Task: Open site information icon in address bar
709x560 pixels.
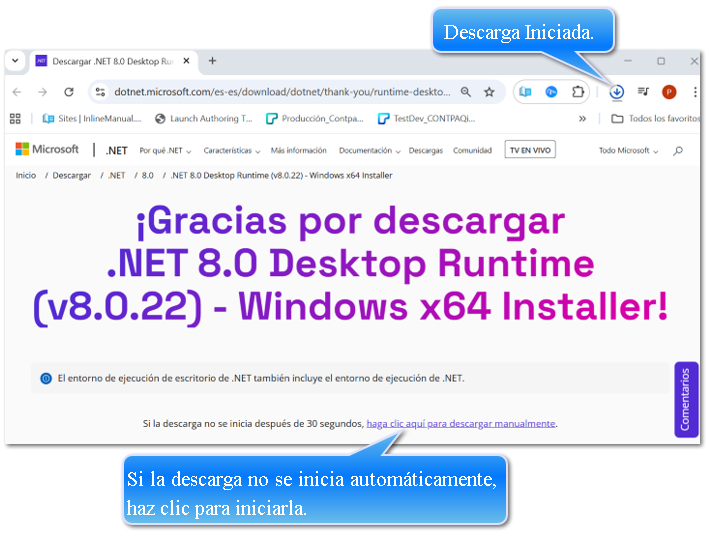Action: [x=100, y=92]
